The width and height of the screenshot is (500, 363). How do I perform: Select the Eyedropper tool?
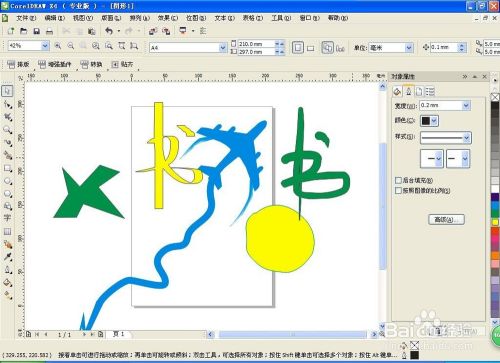tap(8, 257)
